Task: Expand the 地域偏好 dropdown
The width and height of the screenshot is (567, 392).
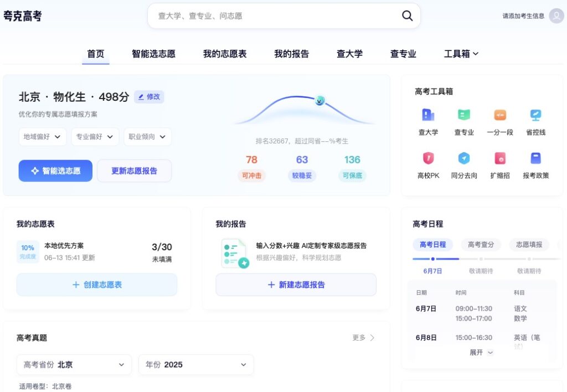Action: [42, 137]
